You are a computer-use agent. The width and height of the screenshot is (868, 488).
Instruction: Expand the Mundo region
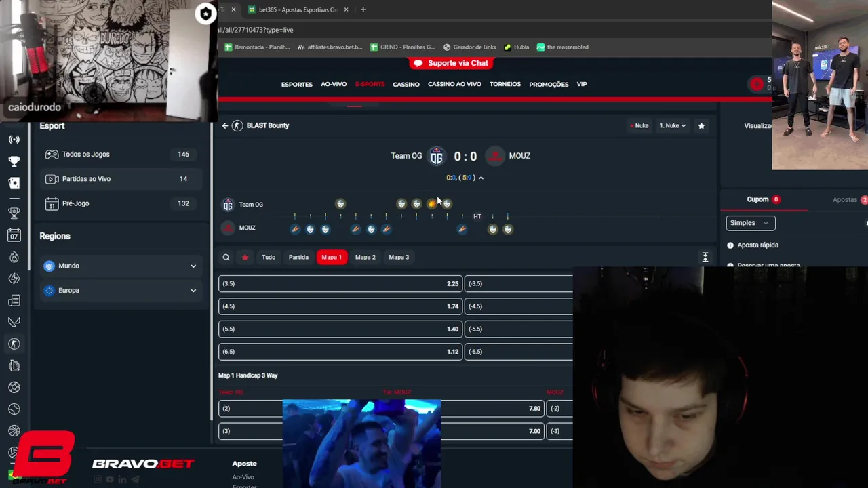[x=121, y=266]
